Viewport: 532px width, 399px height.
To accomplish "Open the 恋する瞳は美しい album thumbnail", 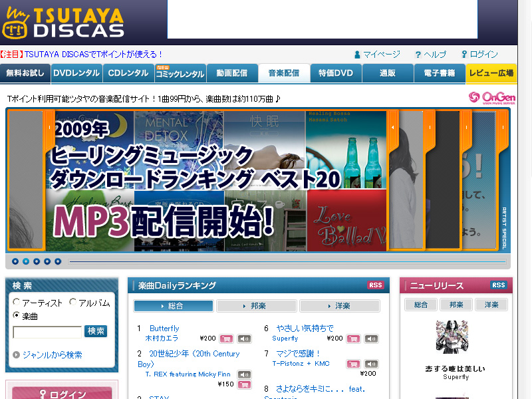I will pyautogui.click(x=452, y=337).
